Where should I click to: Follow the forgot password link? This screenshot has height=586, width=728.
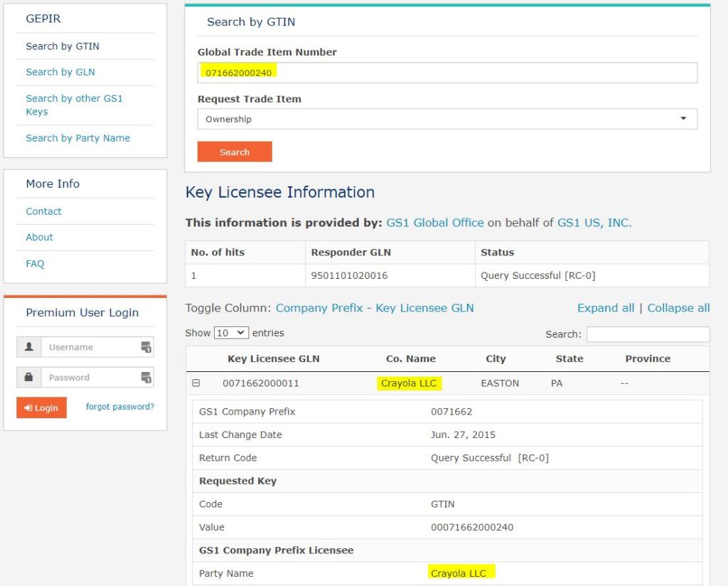click(x=119, y=407)
